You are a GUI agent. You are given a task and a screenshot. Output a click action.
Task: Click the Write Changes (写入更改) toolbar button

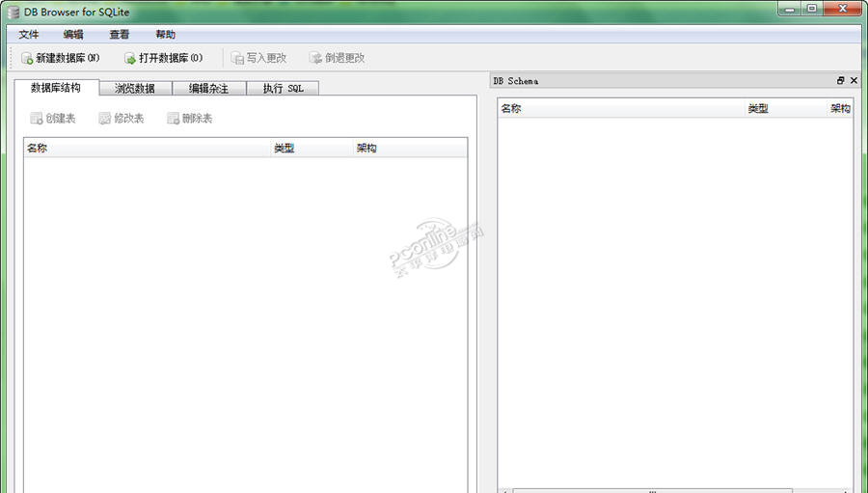pyautogui.click(x=258, y=58)
